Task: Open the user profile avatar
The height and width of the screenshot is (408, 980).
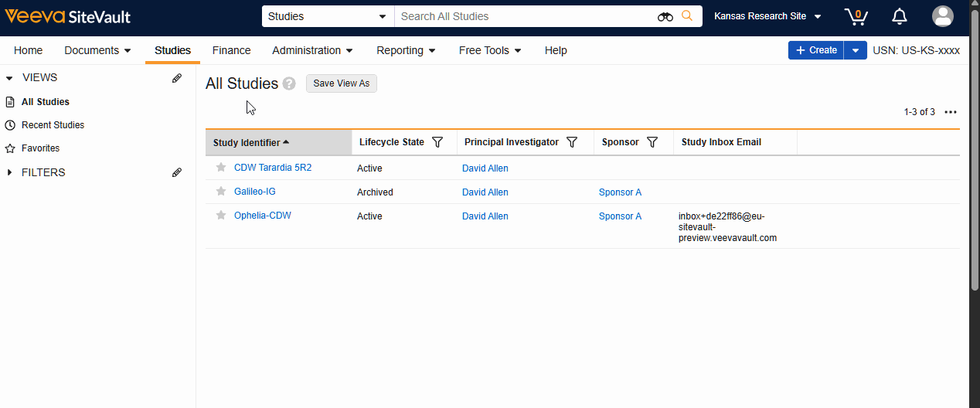Action: coord(942,16)
